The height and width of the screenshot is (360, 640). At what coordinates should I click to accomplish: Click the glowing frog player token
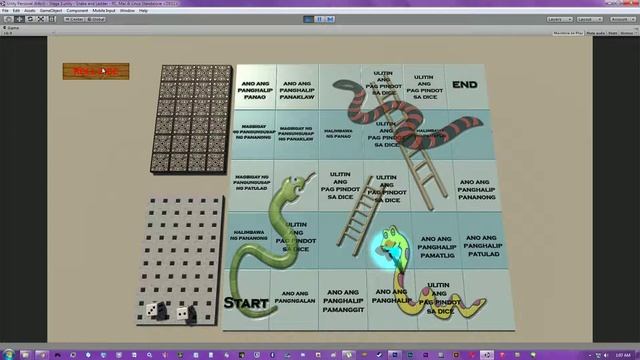392,247
